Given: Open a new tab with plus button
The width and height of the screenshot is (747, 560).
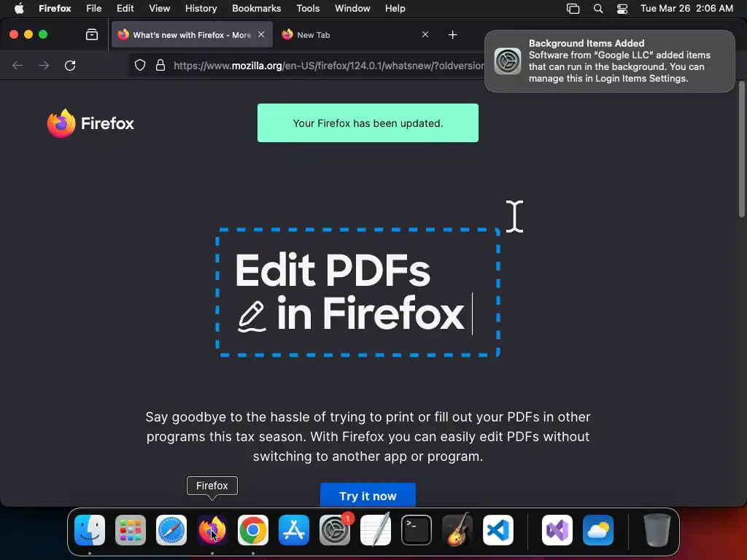Looking at the screenshot, I should [452, 35].
